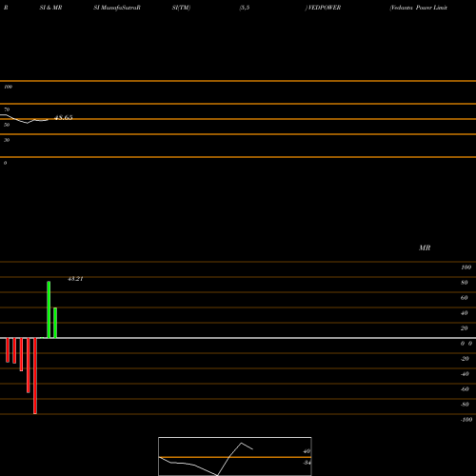Click the MR axis label -60

pyautogui.click(x=465, y=389)
